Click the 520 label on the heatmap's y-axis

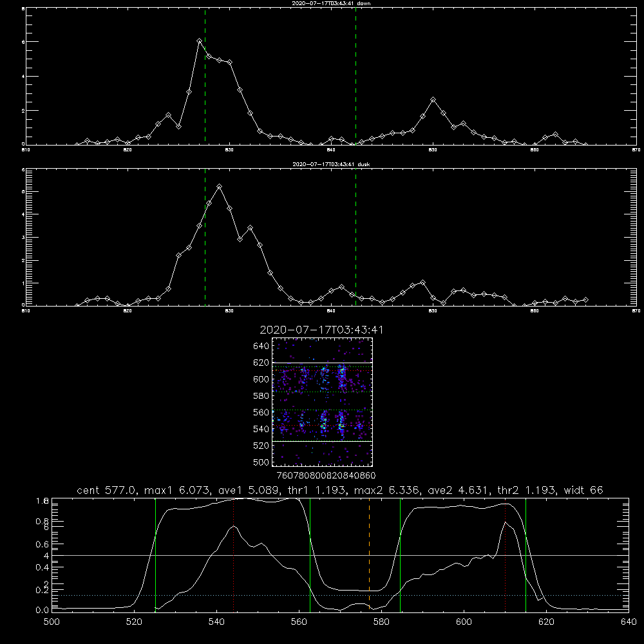[261, 446]
